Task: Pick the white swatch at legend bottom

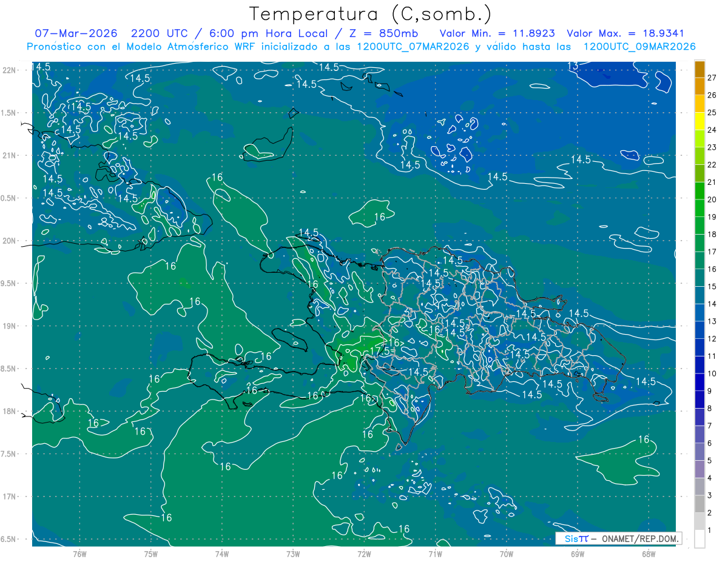Action: point(699,539)
